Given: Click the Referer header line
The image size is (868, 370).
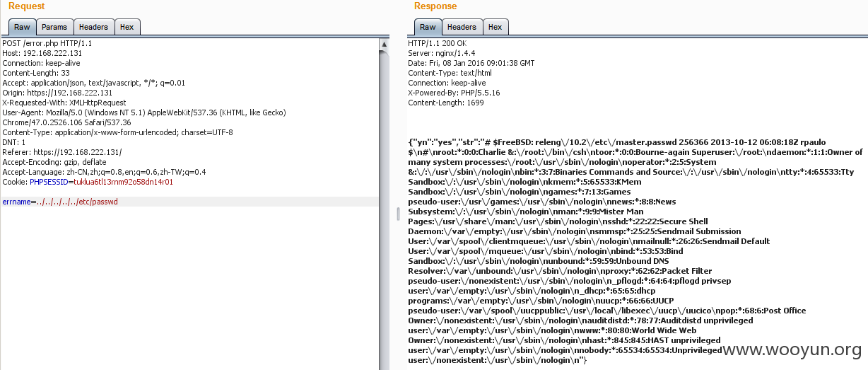Looking at the screenshot, I should pyautogui.click(x=62, y=152).
